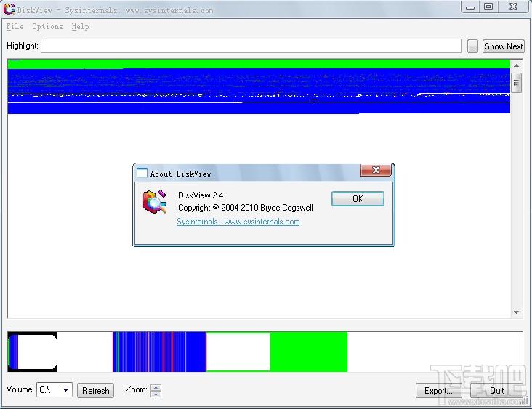Select the DiskView 2.4 version text
The image size is (532, 409).
201,195
